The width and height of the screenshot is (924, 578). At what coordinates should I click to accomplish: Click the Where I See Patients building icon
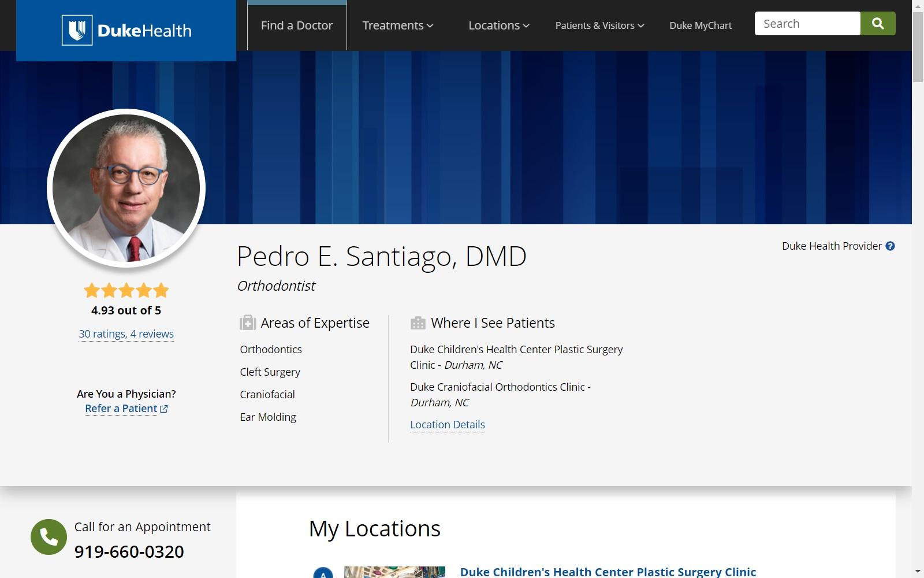point(418,323)
